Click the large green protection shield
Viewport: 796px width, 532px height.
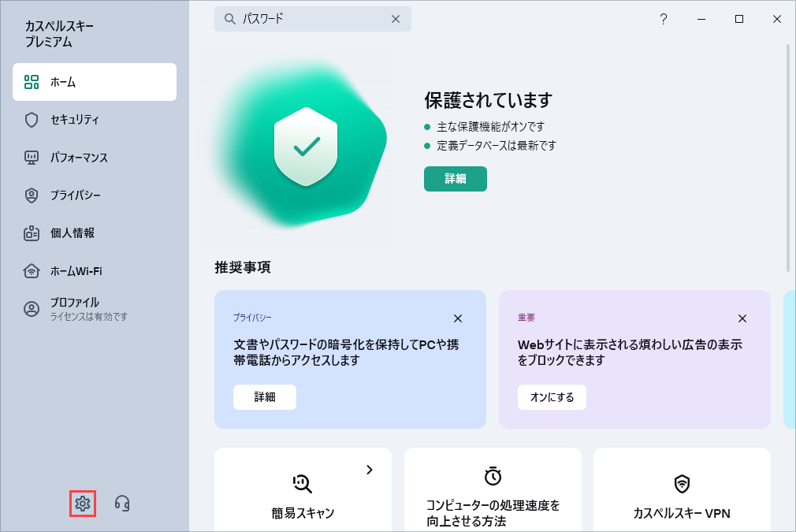306,146
